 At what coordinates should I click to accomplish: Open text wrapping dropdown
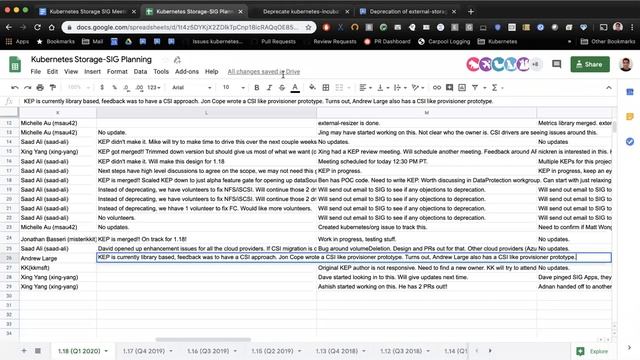(x=400, y=87)
